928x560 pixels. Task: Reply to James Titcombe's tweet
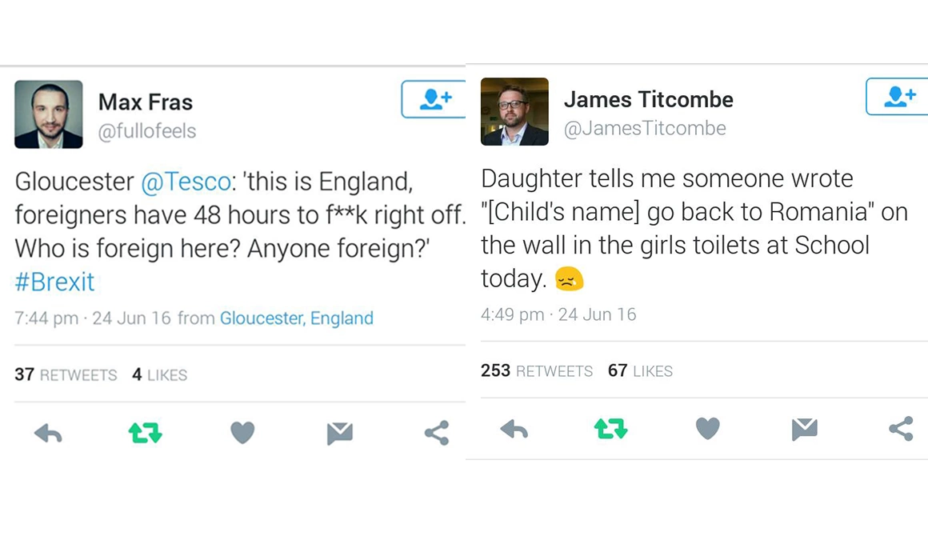click(x=514, y=430)
